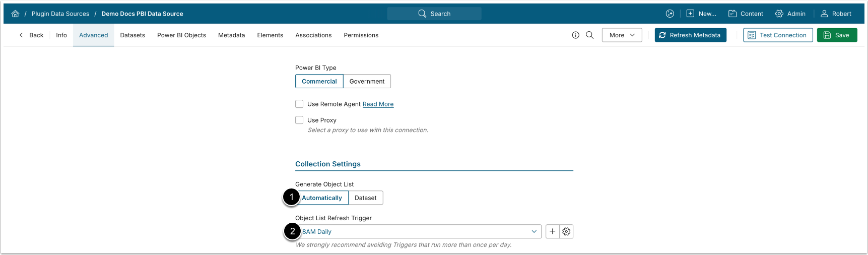
Task: Go to the Power BI Objects tab
Action: point(181,35)
